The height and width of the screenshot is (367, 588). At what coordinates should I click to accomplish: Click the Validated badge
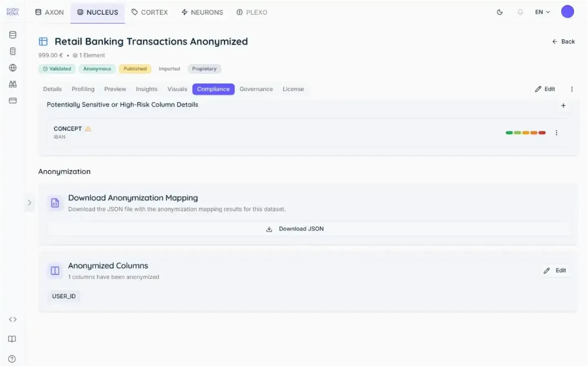[57, 69]
